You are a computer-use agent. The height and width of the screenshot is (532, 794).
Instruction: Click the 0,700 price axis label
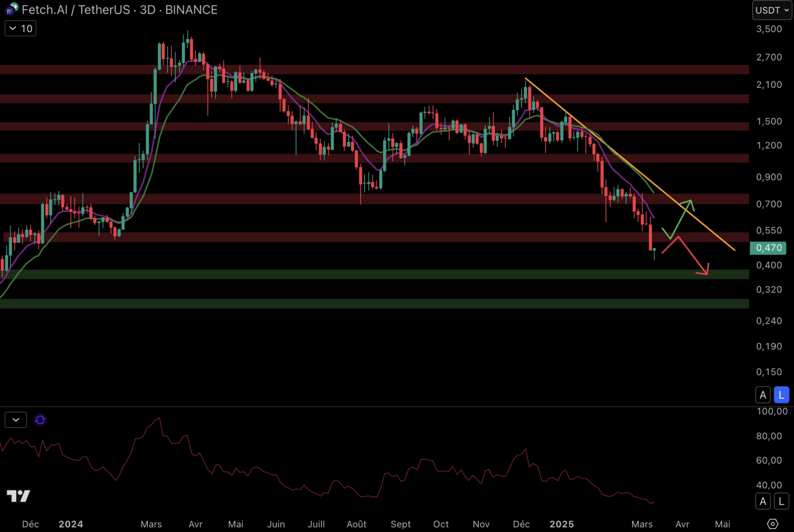(x=769, y=204)
